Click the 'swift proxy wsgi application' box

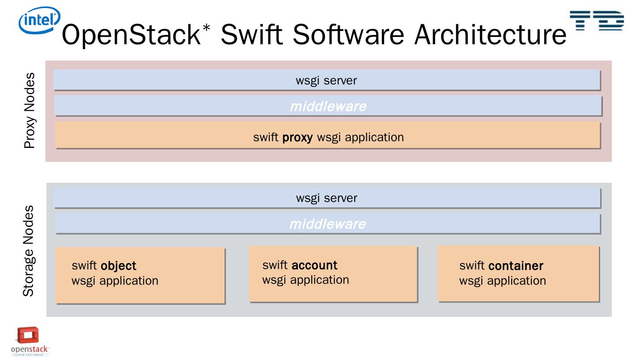[x=328, y=136]
